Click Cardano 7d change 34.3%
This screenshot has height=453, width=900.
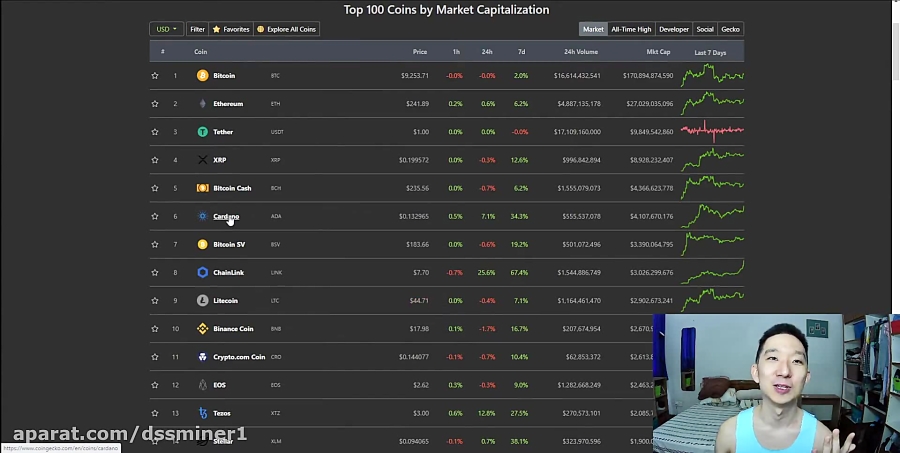[x=519, y=216]
